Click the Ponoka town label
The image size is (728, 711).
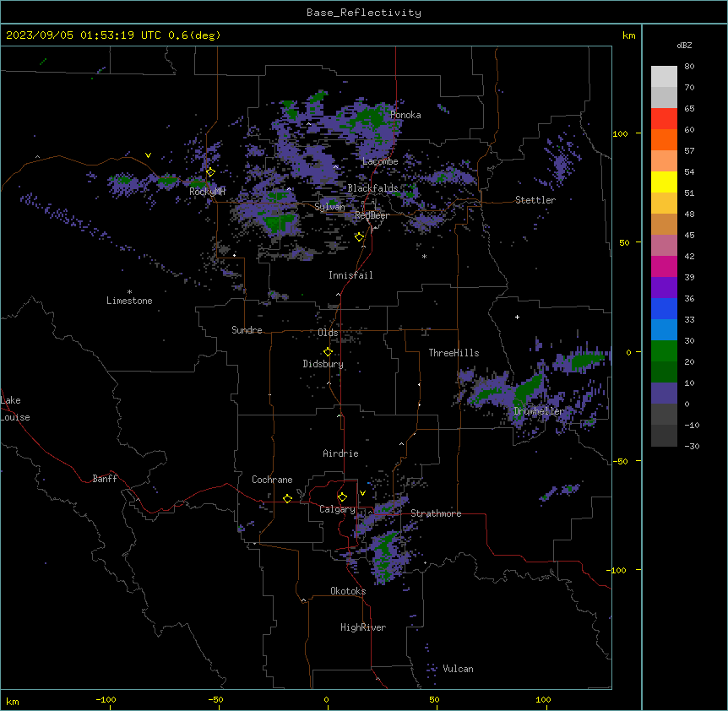pyautogui.click(x=405, y=115)
